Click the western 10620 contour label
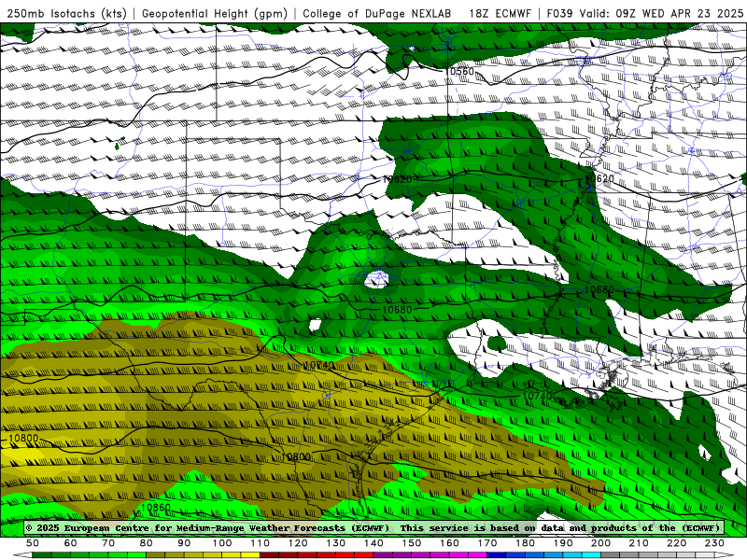The height and width of the screenshot is (560, 747). 397,179
